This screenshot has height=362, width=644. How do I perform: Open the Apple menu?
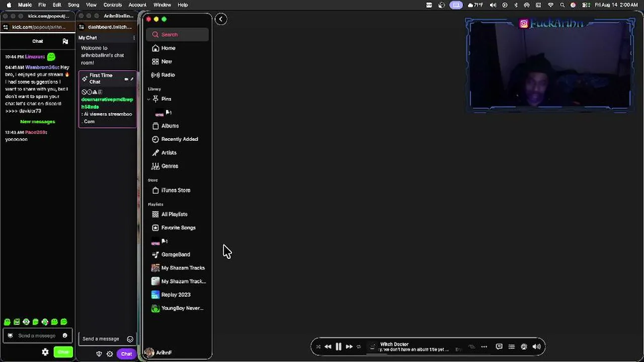coord(9,5)
